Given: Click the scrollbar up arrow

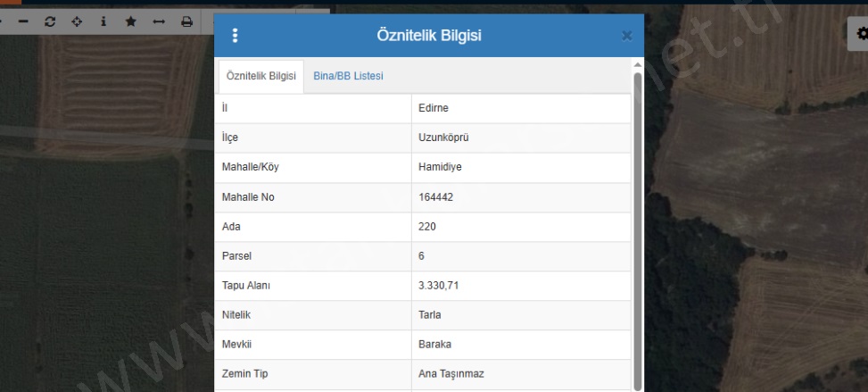Looking at the screenshot, I should tap(638, 65).
